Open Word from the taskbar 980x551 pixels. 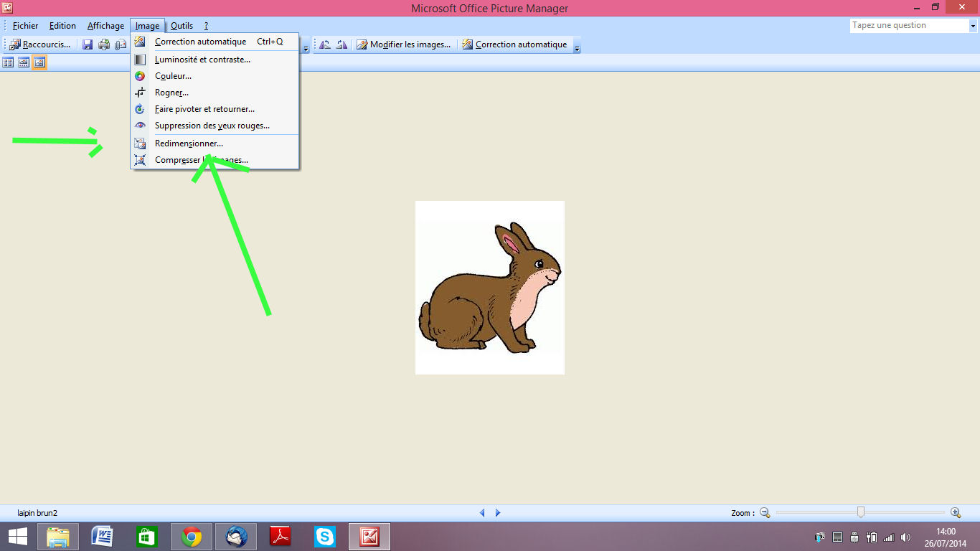click(x=103, y=537)
